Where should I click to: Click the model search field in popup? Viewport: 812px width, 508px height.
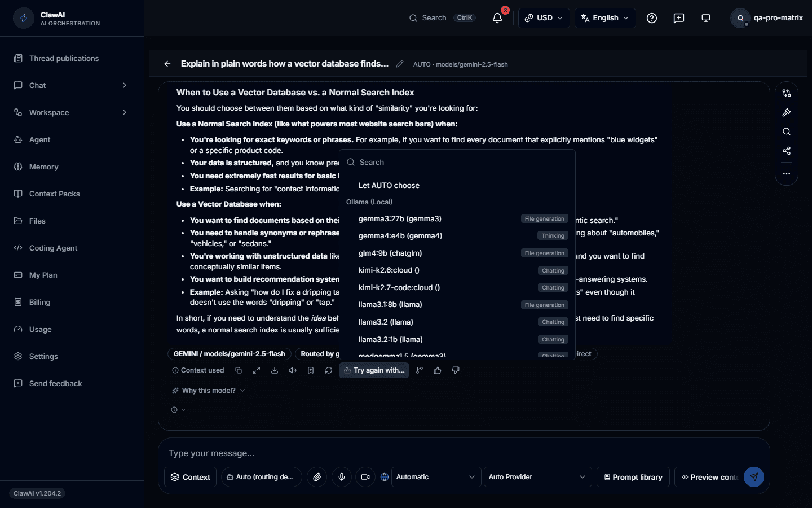coord(457,162)
